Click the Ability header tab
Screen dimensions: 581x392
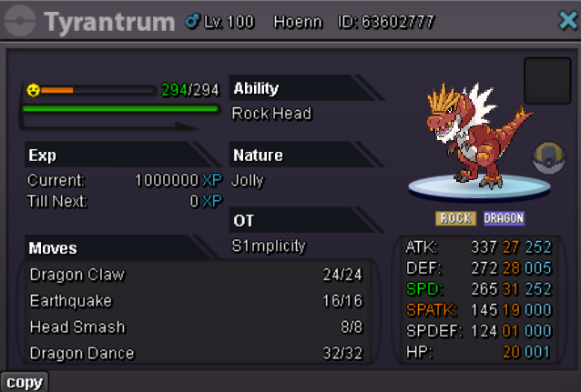click(x=306, y=87)
